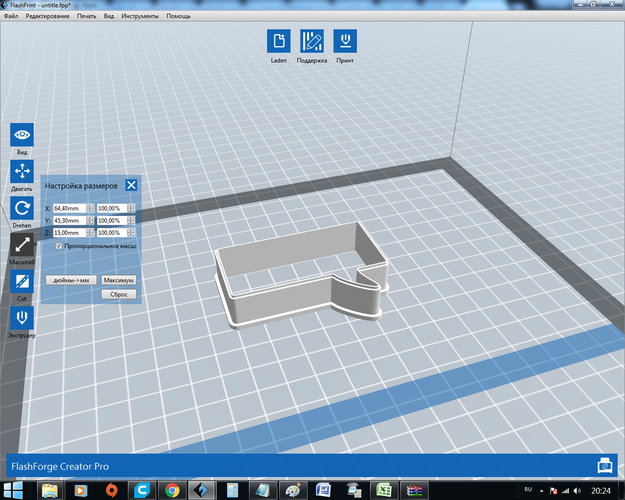This screenshot has width=625, height=500.
Task: Open the Инструменты menu
Action: 140,16
